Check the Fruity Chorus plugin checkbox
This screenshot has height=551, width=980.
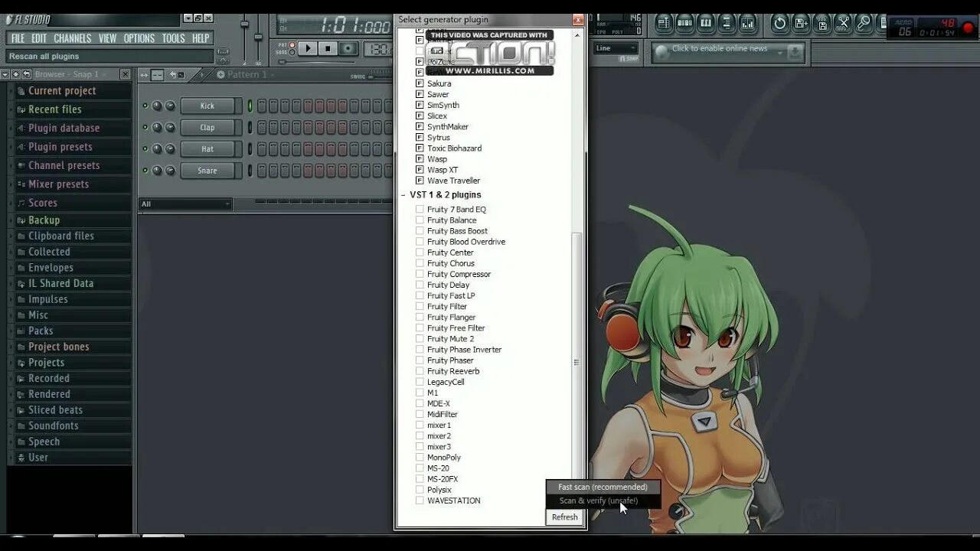click(420, 262)
